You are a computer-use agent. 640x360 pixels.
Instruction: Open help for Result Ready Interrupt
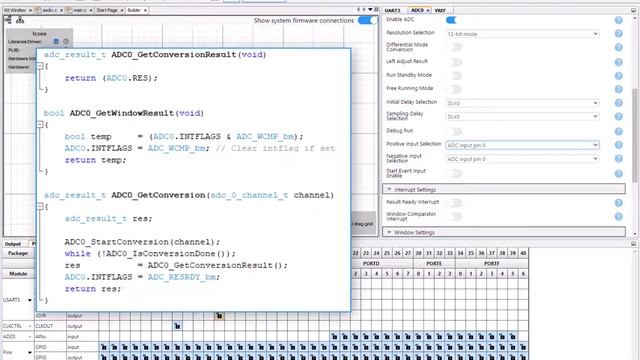click(618, 203)
